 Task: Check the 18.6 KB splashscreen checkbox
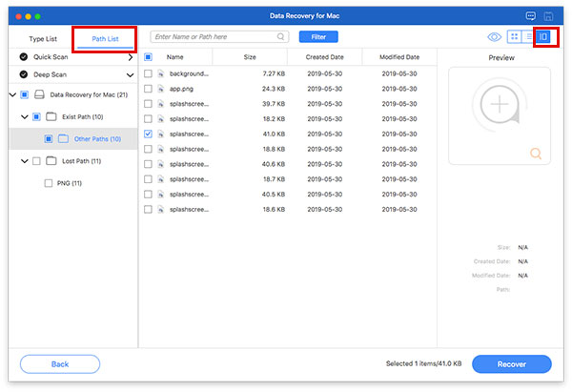pyautogui.click(x=148, y=210)
